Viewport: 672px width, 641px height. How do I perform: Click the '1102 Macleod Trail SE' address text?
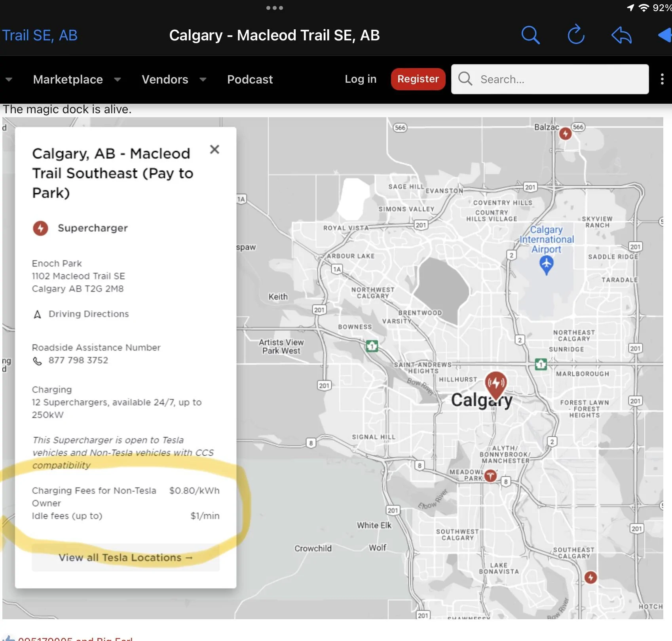pyautogui.click(x=78, y=276)
